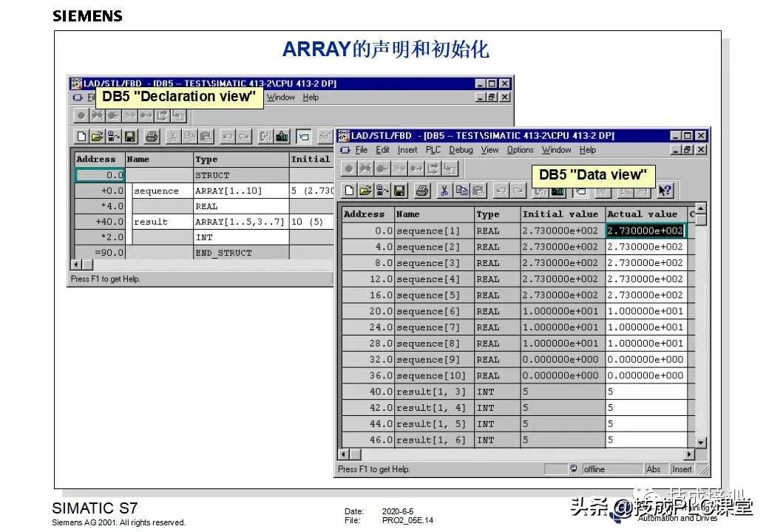This screenshot has width=769, height=532.
Task: Click 'Initial value' column header in Data view
Action: pyautogui.click(x=562, y=214)
